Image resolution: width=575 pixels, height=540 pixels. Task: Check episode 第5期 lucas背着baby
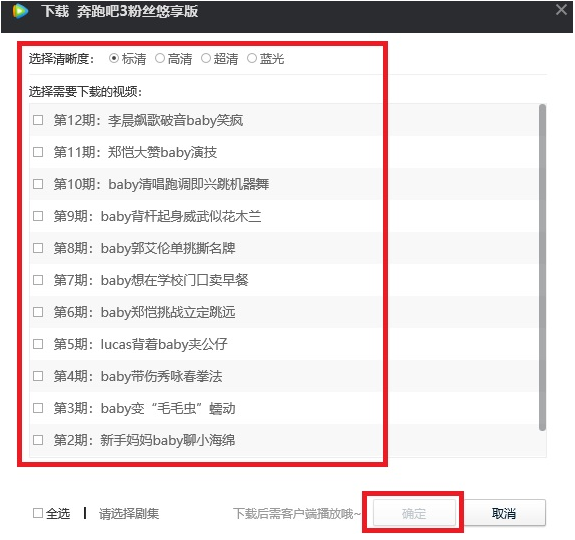tap(38, 344)
